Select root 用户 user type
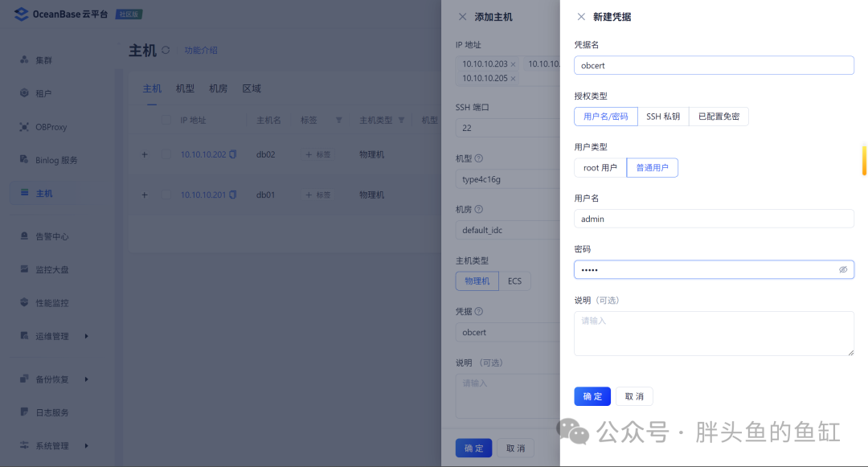This screenshot has height=467, width=868. click(600, 168)
